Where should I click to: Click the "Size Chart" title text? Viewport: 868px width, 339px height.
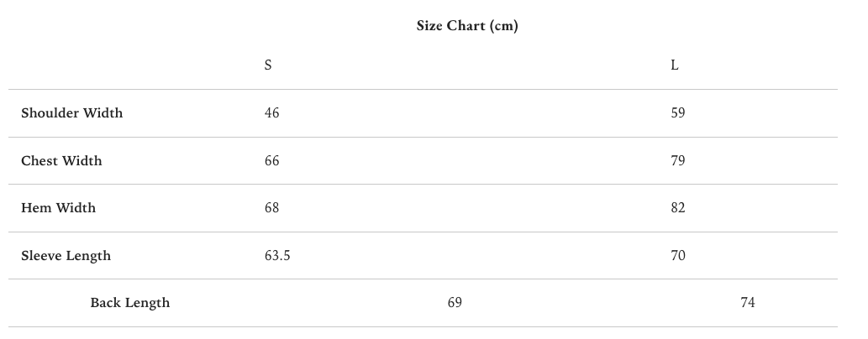pyautogui.click(x=451, y=26)
